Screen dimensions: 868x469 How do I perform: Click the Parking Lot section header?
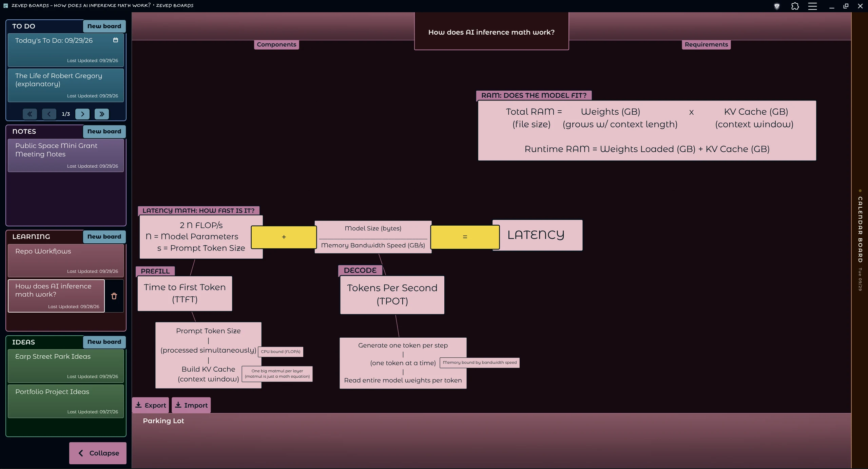163,421
